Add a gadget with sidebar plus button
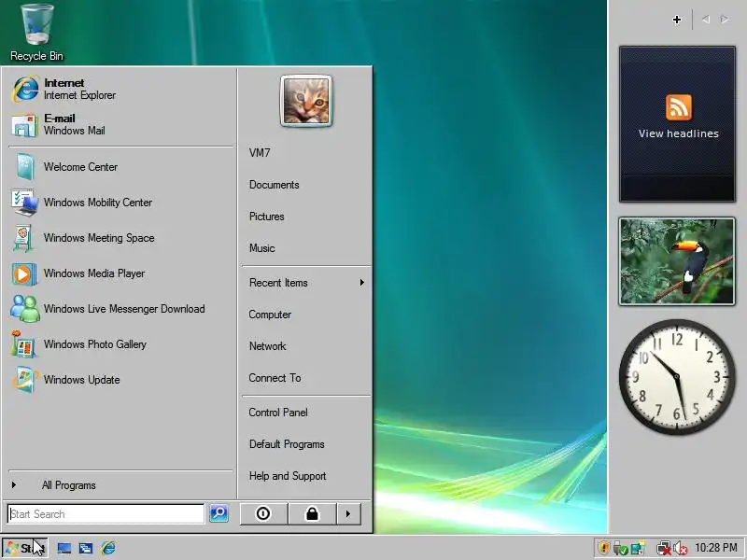This screenshot has height=560, width=747. click(x=676, y=20)
